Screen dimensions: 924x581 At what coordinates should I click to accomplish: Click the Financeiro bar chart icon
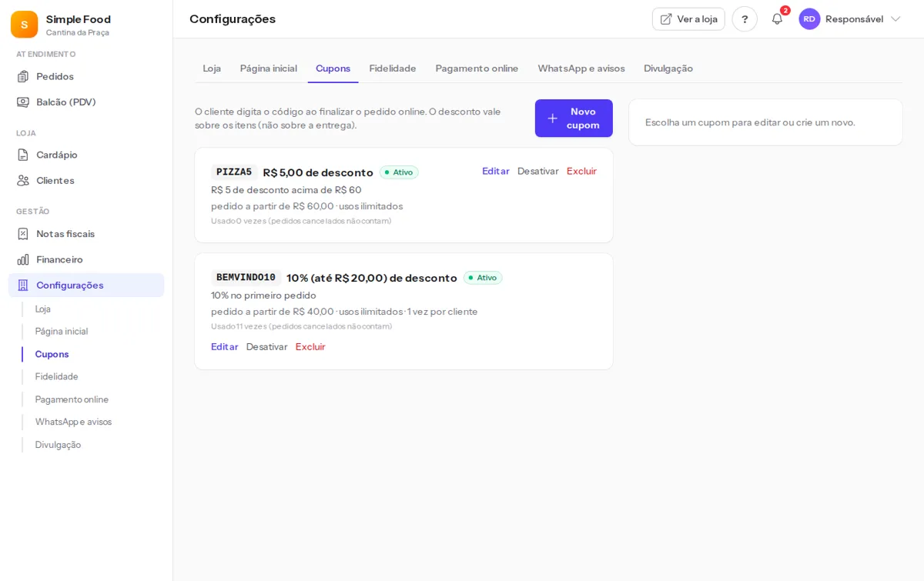(x=23, y=259)
